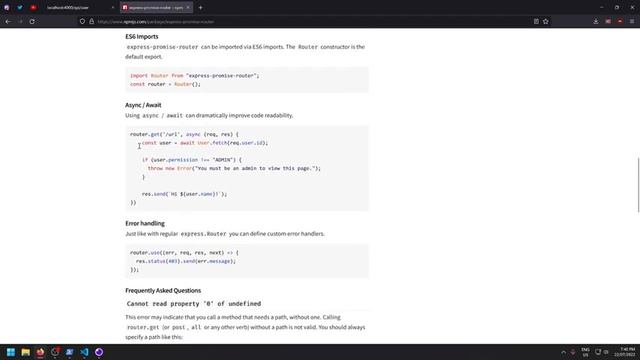Screen dimensions: 640x360
Task: Switch to the localhost api/user tab
Action: 80,7
